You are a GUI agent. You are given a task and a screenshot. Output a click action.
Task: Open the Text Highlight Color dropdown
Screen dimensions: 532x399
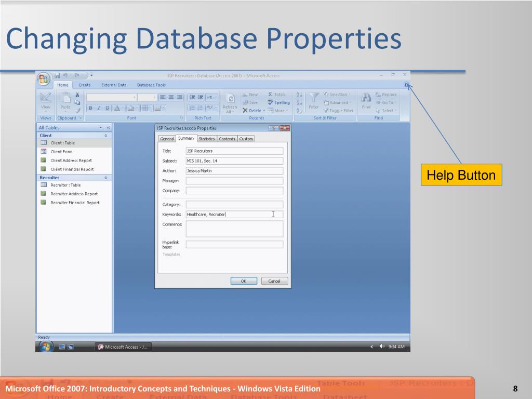coord(212,108)
